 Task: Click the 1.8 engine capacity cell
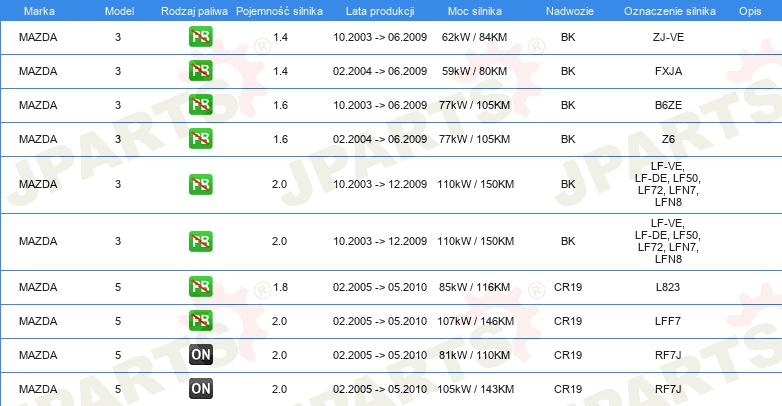pyautogui.click(x=280, y=287)
